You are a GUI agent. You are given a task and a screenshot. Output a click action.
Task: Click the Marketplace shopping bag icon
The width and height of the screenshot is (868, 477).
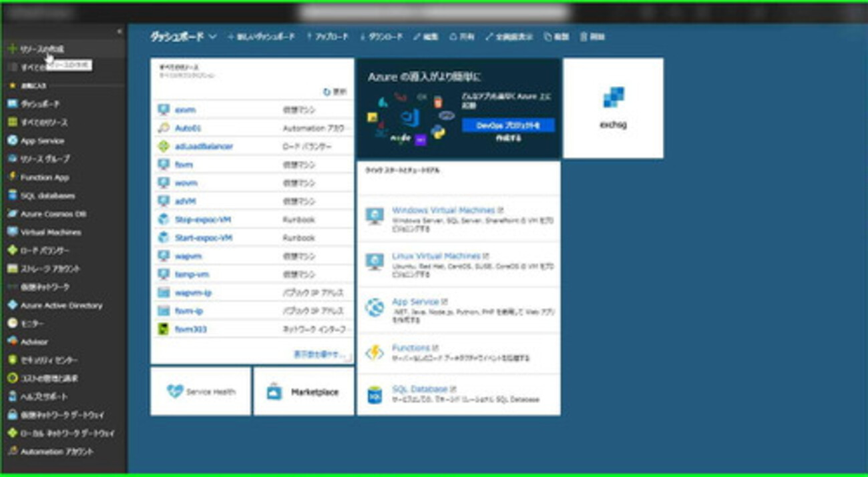click(x=274, y=392)
